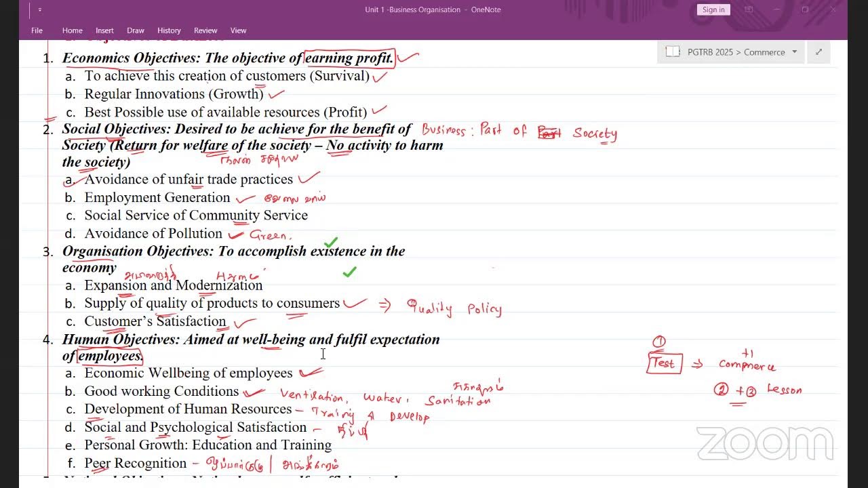Click 'Personal Growth: Education and Training'
The image size is (868, 488).
click(208, 445)
